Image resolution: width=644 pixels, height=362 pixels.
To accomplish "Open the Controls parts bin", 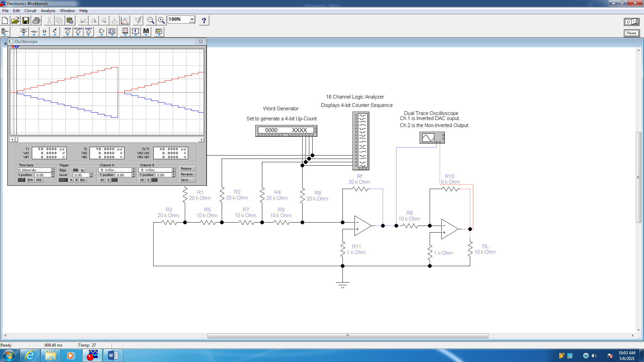I will click(136, 32).
